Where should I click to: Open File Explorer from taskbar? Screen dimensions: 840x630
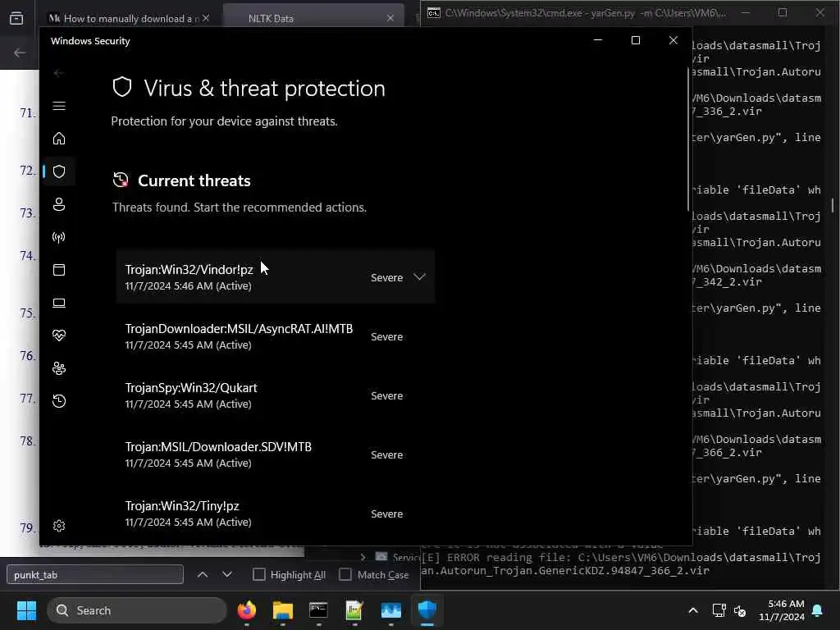[283, 610]
